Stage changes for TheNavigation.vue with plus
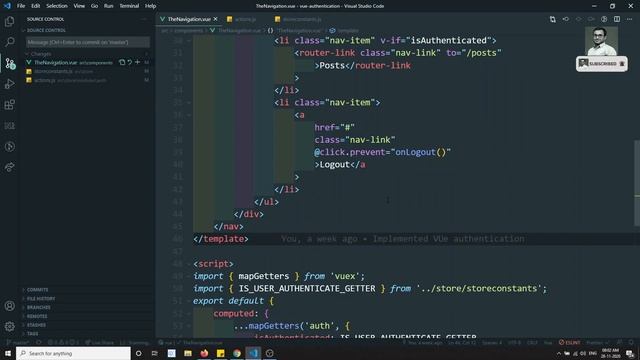 pyautogui.click(x=137, y=62)
